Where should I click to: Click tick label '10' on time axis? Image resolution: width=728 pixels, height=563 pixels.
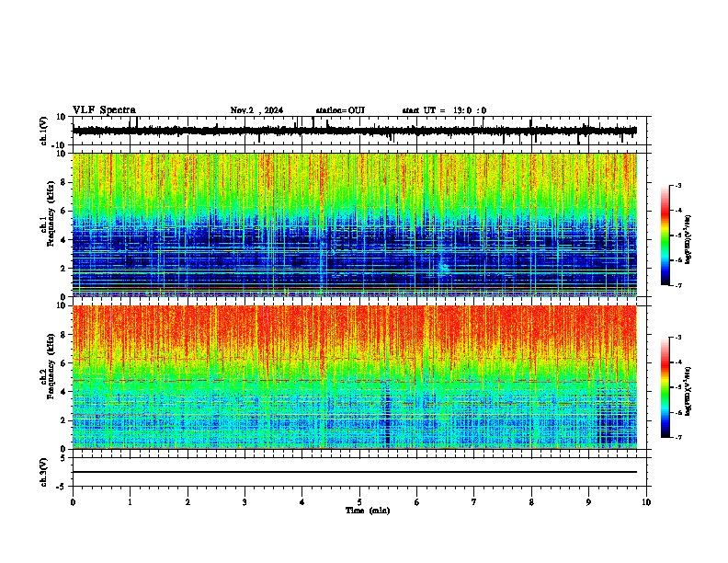(x=646, y=502)
